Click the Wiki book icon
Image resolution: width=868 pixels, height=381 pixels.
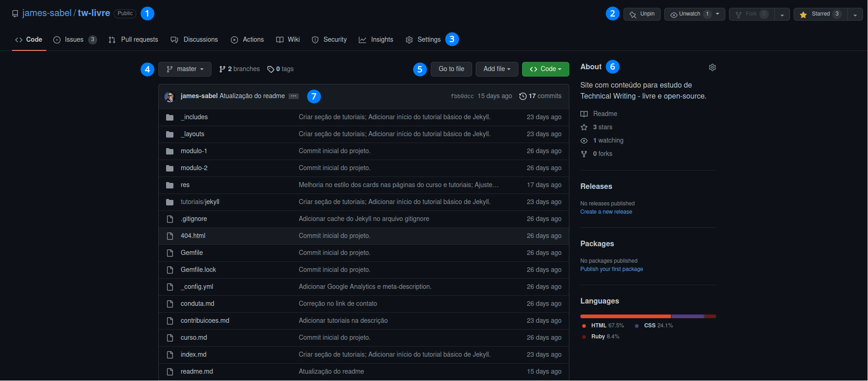280,40
